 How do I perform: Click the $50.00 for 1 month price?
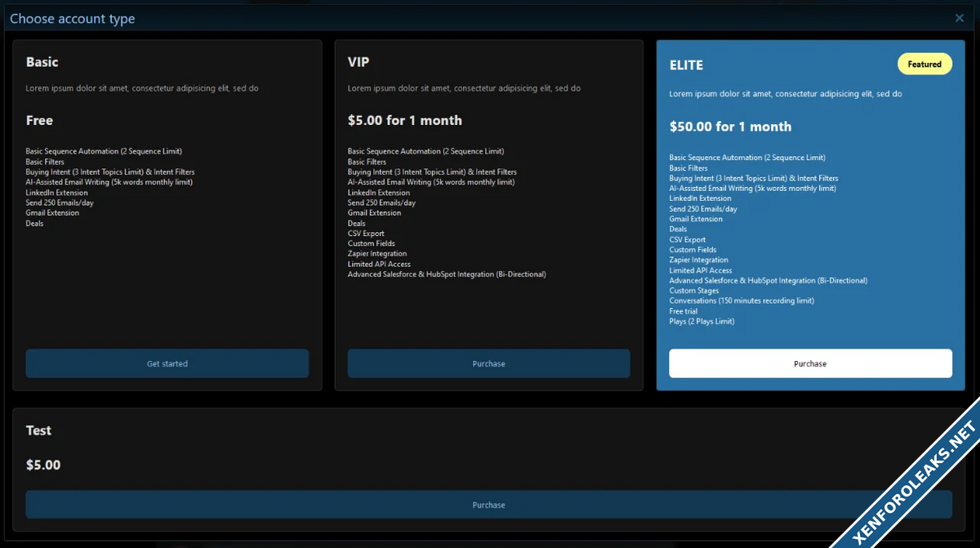[x=730, y=127]
